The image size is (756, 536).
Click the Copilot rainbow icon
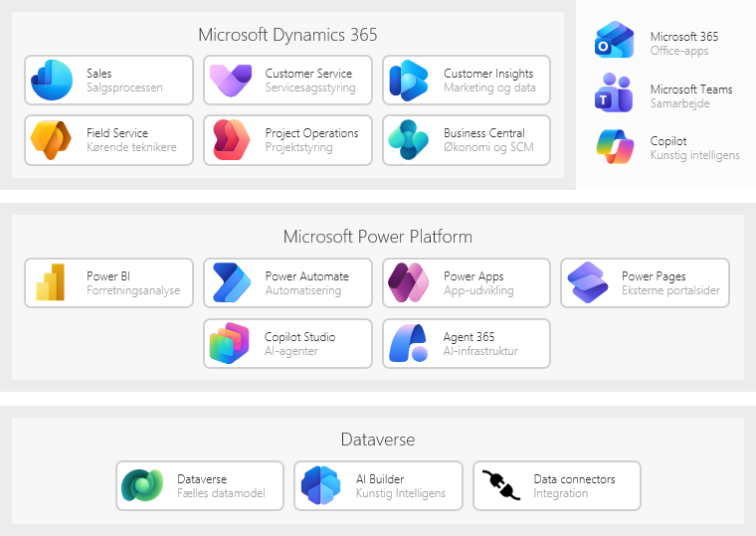615,146
